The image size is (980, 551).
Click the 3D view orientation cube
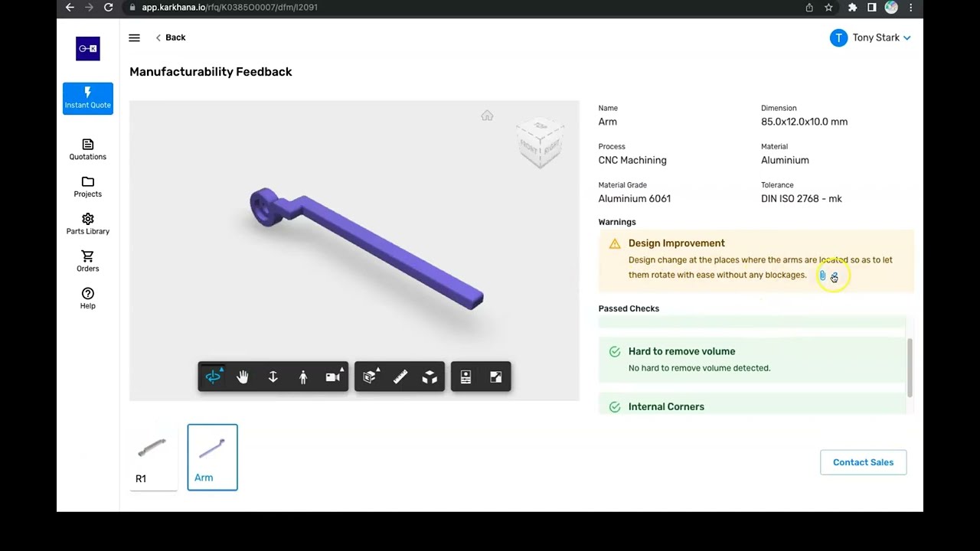541,142
